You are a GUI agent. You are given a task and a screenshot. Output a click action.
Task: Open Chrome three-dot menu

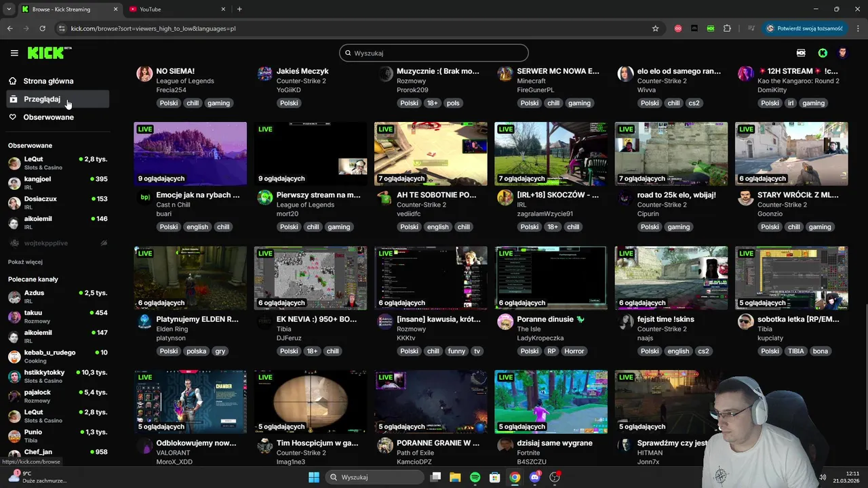coord(858,28)
